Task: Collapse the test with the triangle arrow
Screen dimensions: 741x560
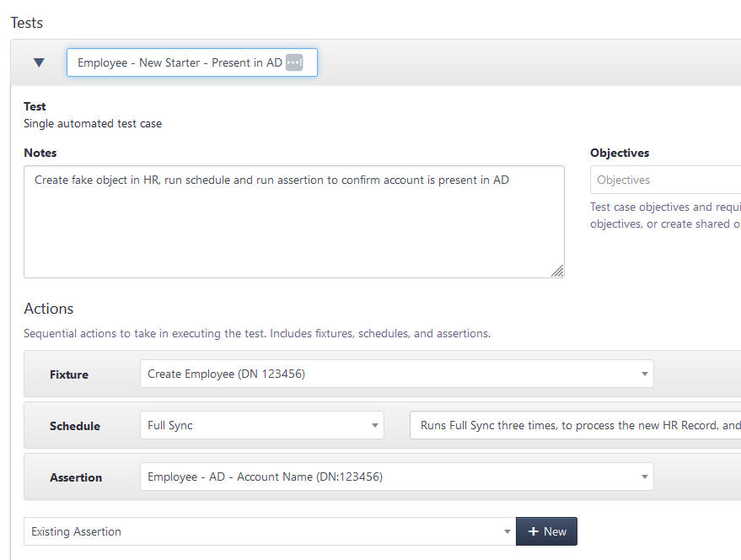Action: coord(39,62)
